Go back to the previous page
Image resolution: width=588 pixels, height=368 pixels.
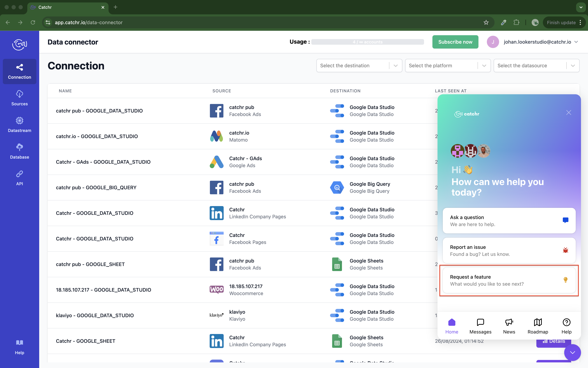(x=8, y=22)
